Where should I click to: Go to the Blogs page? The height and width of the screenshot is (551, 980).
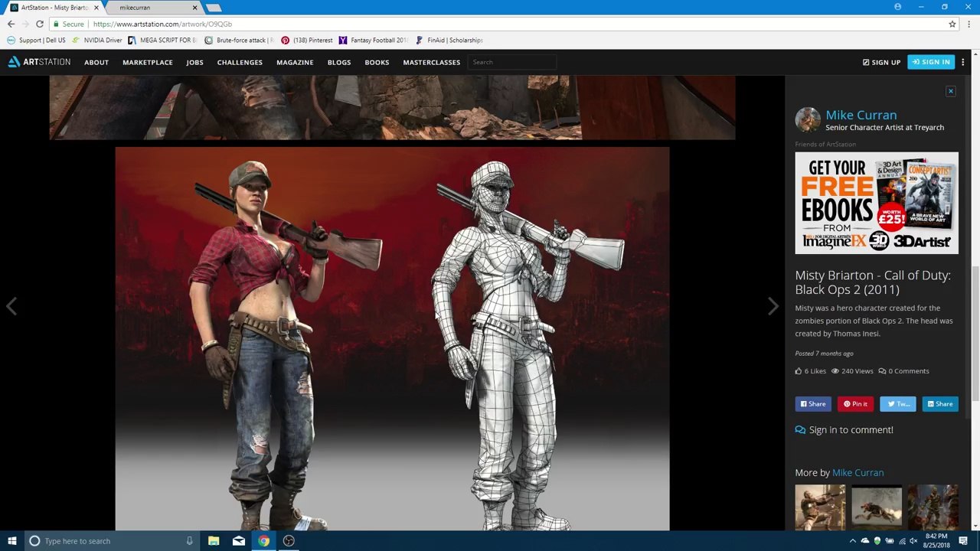(x=339, y=62)
